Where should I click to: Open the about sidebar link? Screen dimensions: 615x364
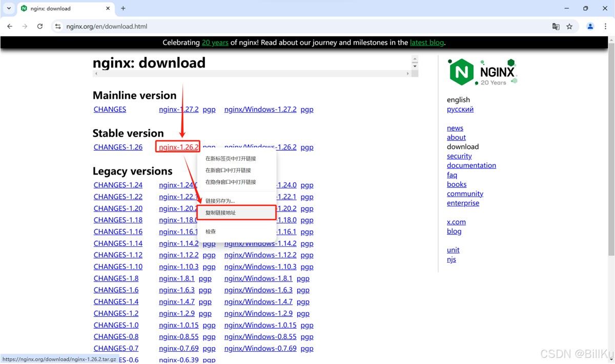(456, 137)
